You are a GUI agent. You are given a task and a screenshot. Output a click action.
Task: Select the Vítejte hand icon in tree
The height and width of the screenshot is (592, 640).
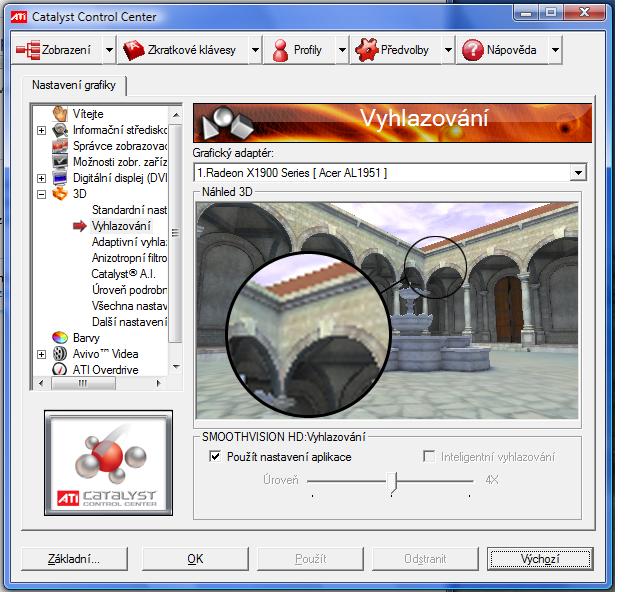tap(60, 114)
